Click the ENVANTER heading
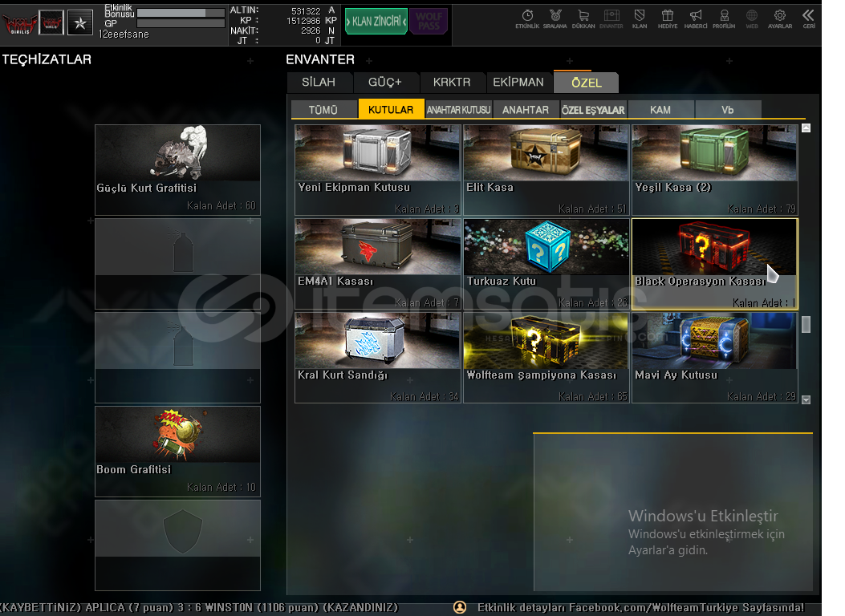The height and width of the screenshot is (616, 845). [x=320, y=60]
